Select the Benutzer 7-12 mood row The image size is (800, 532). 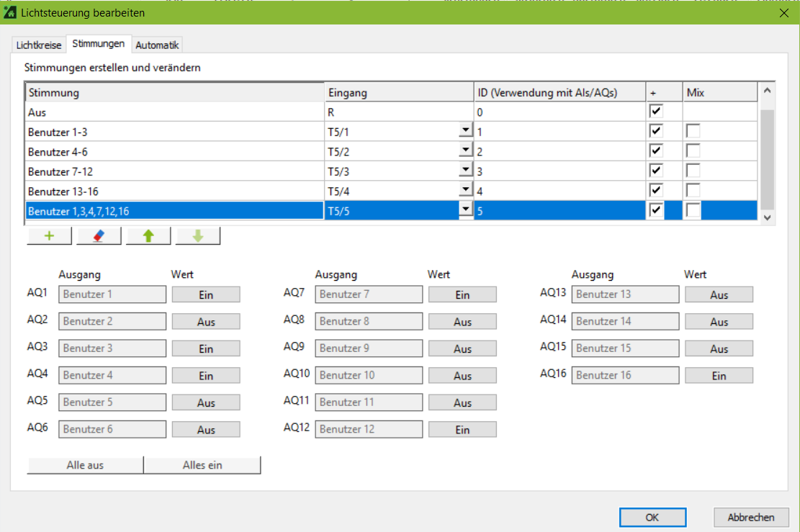tap(173, 171)
